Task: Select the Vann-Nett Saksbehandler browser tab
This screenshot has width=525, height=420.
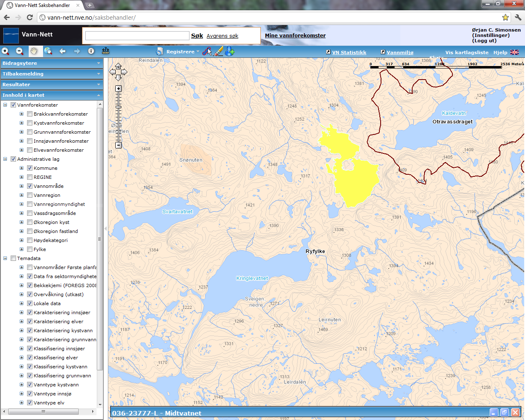Action: tap(42, 5)
